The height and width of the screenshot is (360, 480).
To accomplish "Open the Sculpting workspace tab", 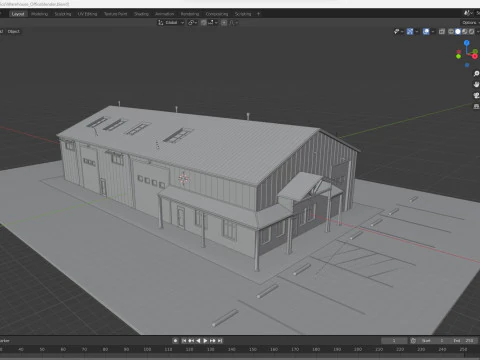I will click(63, 14).
